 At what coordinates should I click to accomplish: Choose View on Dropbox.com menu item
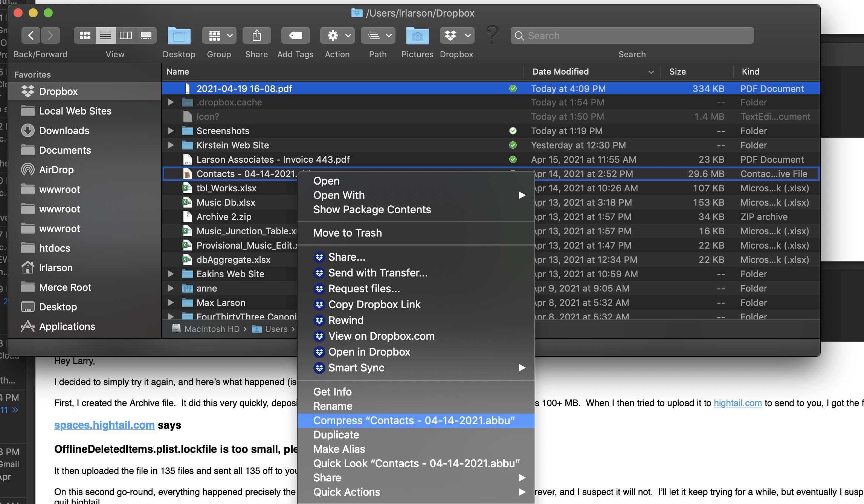(416, 336)
